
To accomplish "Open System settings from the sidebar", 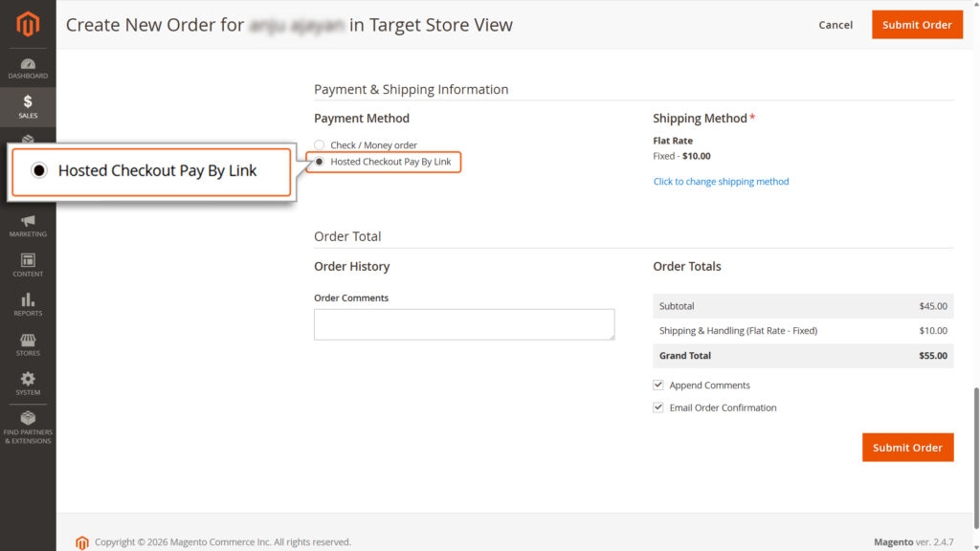I will coord(28,384).
